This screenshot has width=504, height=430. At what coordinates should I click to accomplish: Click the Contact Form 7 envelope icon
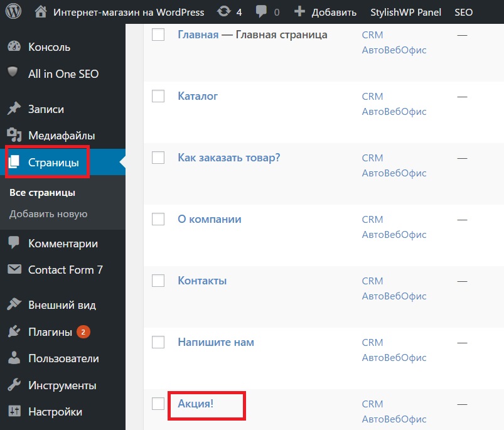click(x=14, y=270)
